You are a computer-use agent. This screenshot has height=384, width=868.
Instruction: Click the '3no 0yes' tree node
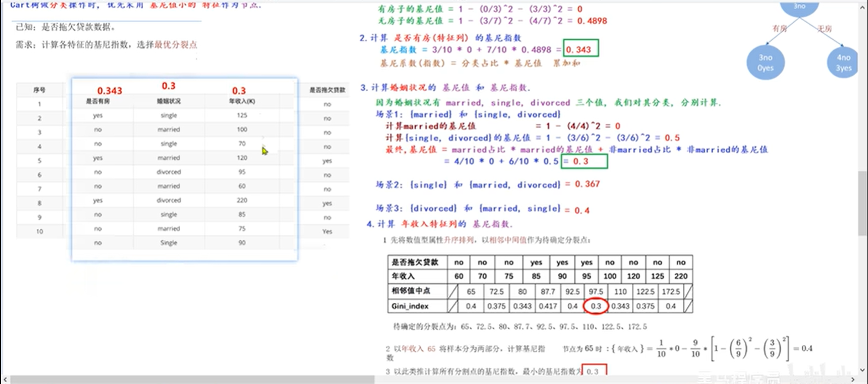[765, 62]
